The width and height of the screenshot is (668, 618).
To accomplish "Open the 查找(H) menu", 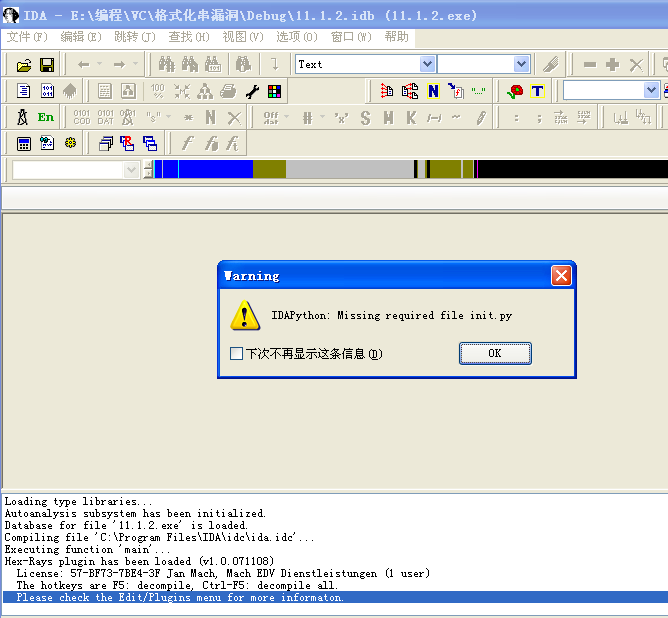I will click(189, 37).
